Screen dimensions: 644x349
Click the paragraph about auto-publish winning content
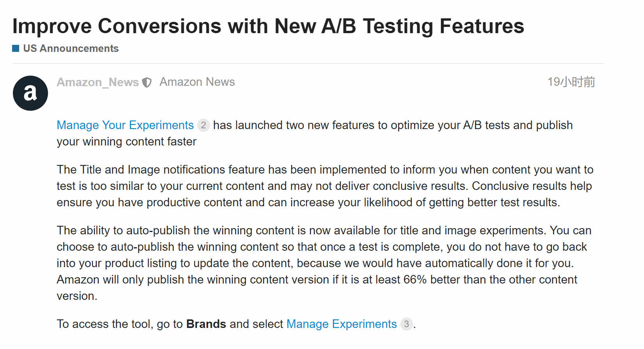pyautogui.click(x=324, y=263)
